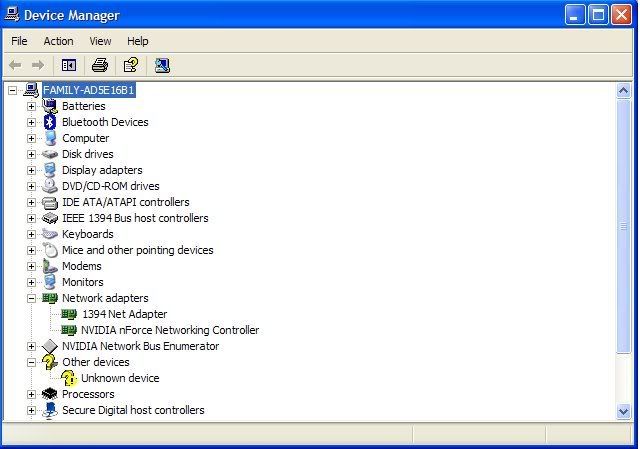640x449 pixels.
Task: Select the Mice and other pointing devices label
Action: (x=138, y=250)
